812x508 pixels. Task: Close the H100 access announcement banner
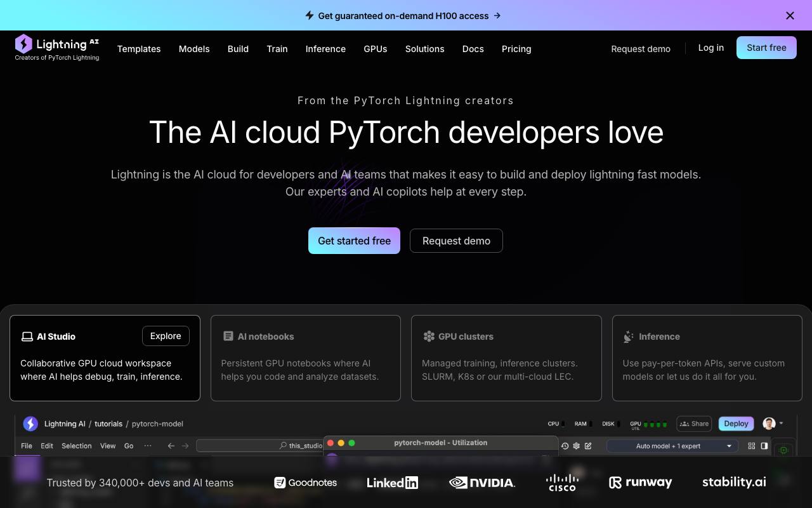point(790,16)
